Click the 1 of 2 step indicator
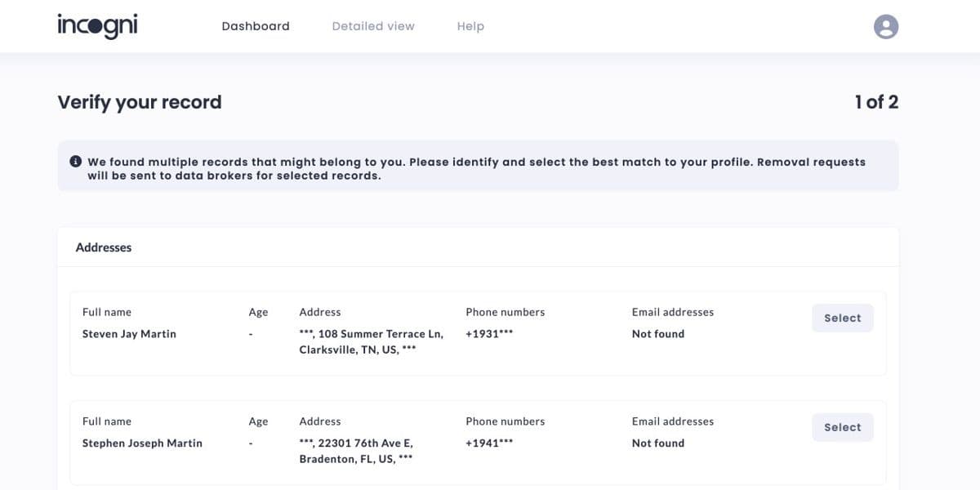The height and width of the screenshot is (490, 980). click(x=876, y=102)
